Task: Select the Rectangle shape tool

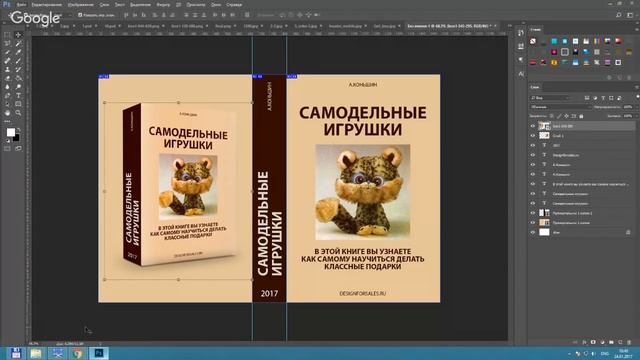Action: click(18, 104)
